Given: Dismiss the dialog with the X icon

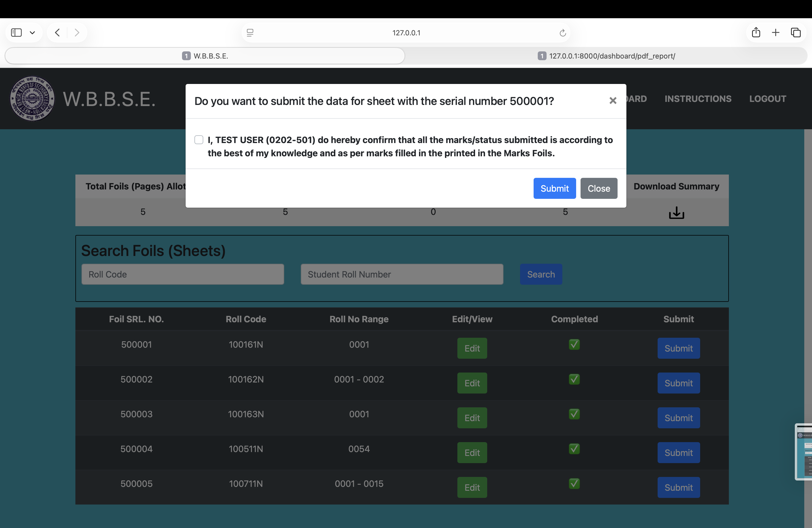Looking at the screenshot, I should (613, 101).
